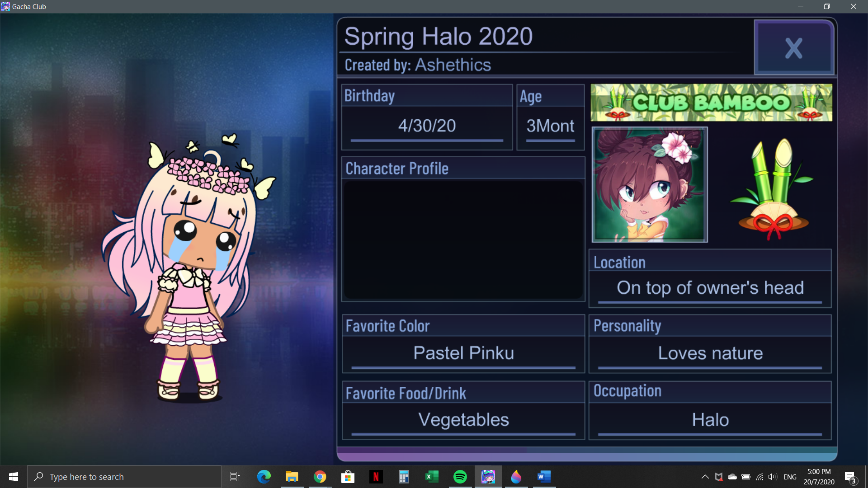The width and height of the screenshot is (868, 488).
Task: Click the crying chibi character preview
Action: [x=188, y=267]
